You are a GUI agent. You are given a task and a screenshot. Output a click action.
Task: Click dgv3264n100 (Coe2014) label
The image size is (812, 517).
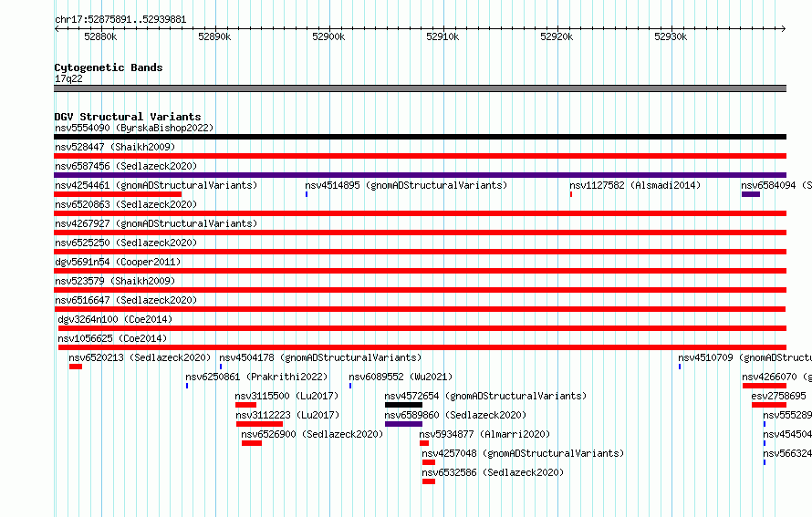(115, 319)
